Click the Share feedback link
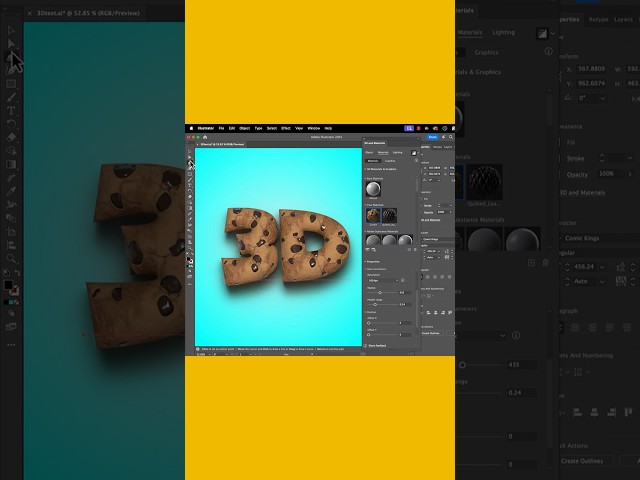Viewport: 640px width, 480px height. (x=377, y=346)
